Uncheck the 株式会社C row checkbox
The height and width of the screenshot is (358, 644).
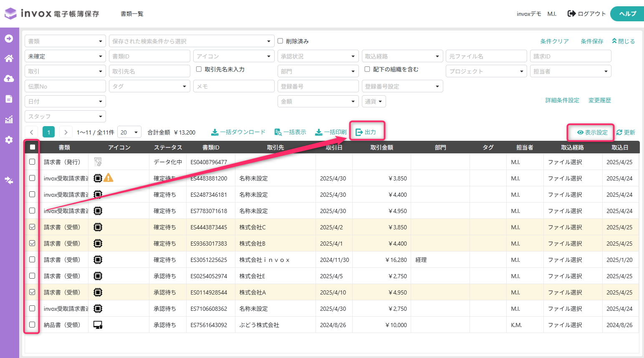coord(32,227)
